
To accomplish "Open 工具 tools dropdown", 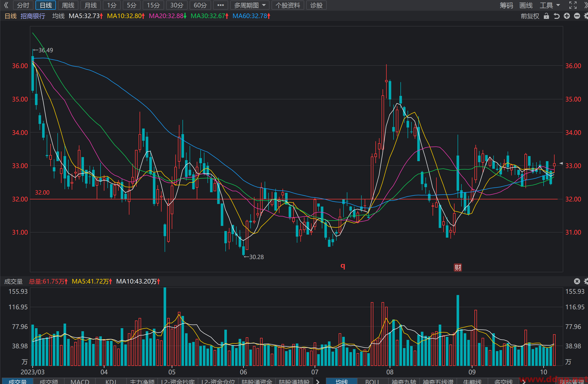I will pyautogui.click(x=550, y=5).
